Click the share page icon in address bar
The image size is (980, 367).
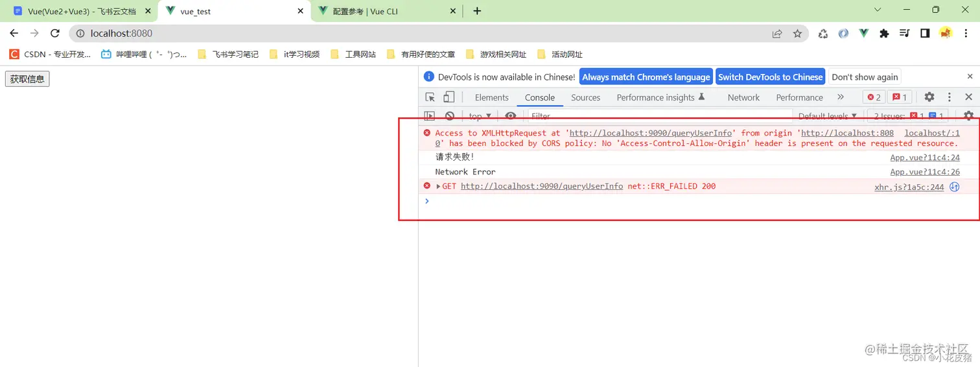click(777, 34)
